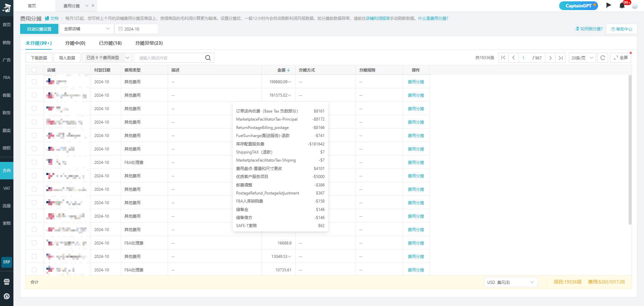
Task: Open the 索赔 sidebar menu
Action: coord(7,223)
